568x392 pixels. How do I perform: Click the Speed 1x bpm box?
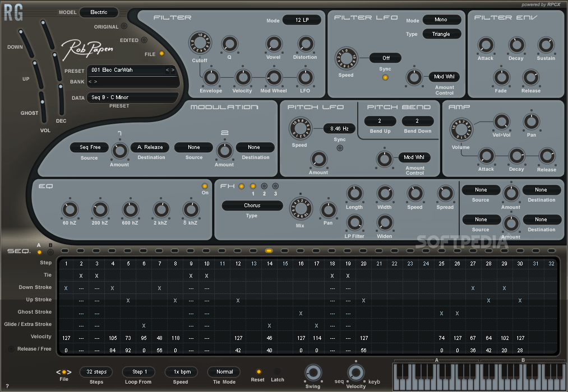click(182, 372)
